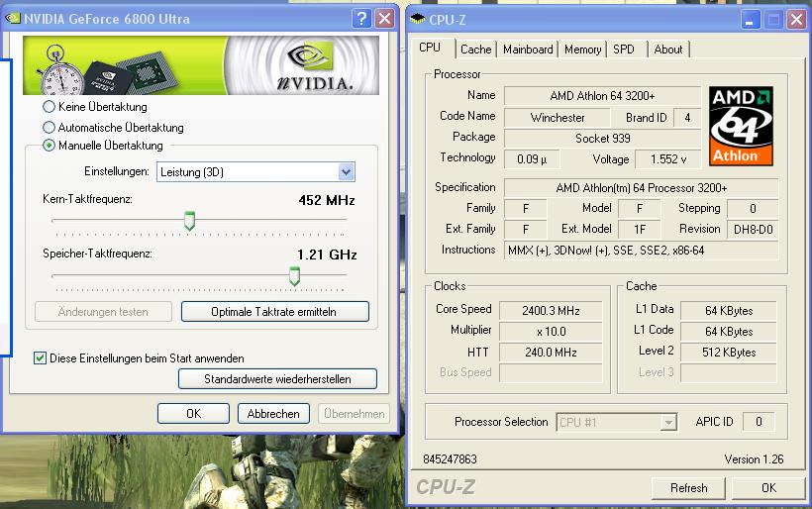Click the Ext. Model value 1F
The width and height of the screenshot is (812, 509).
pos(640,230)
